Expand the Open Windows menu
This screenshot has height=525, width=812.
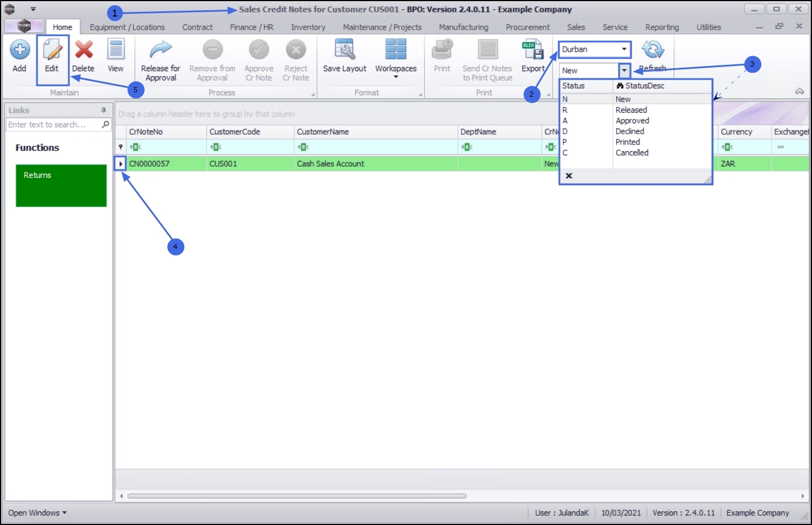[x=37, y=513]
